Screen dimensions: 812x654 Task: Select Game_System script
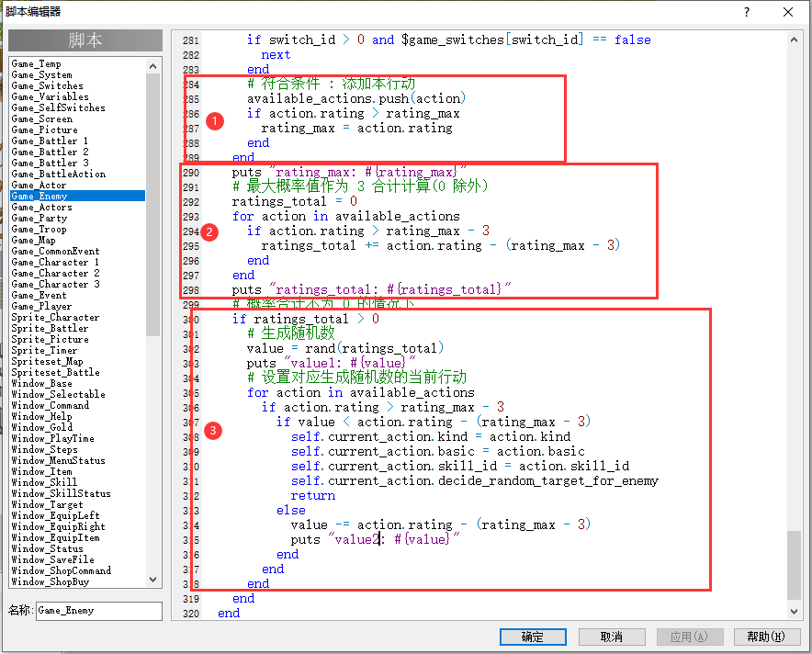pyautogui.click(x=42, y=74)
